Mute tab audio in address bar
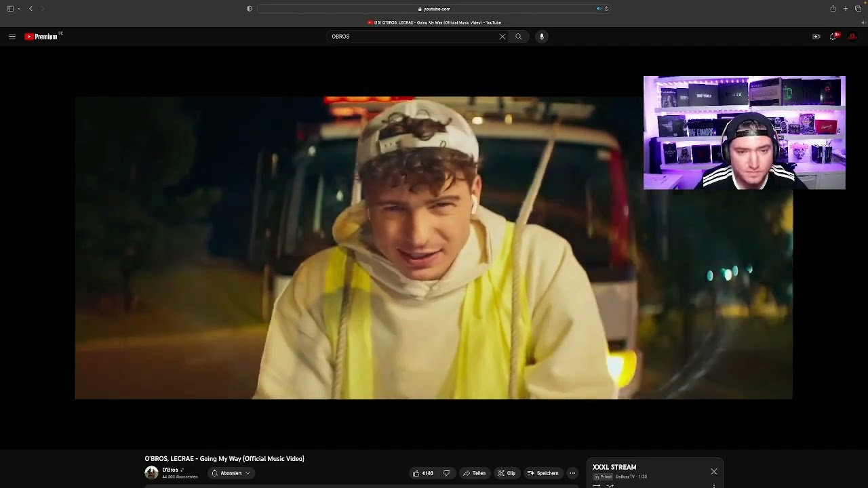 click(599, 9)
